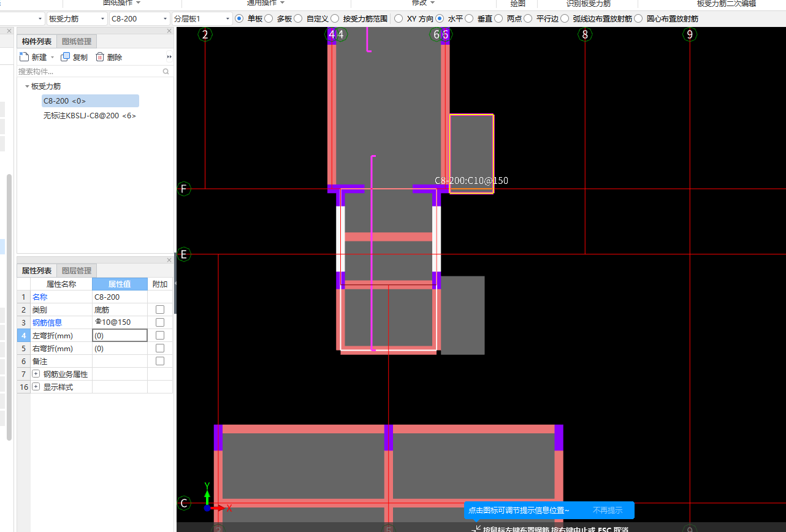Select the 无标注KBSLJ-C8@200 <6> component
This screenshot has width=786, height=532.
click(90, 115)
